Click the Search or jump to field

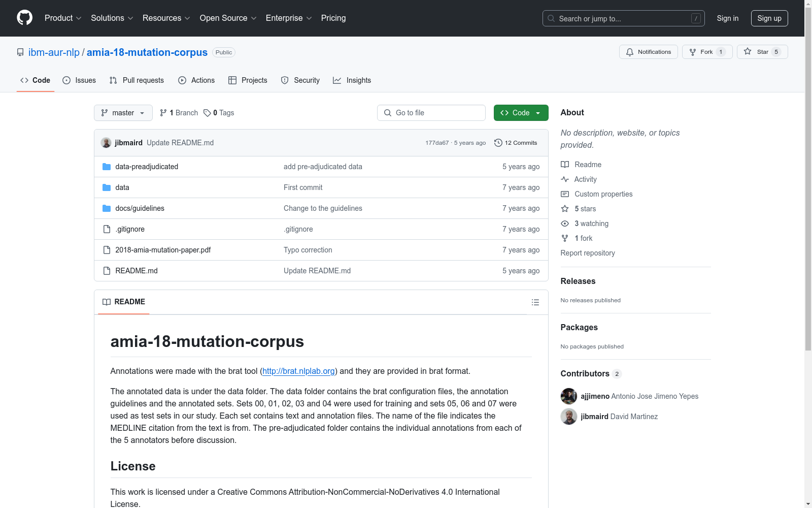coord(624,18)
